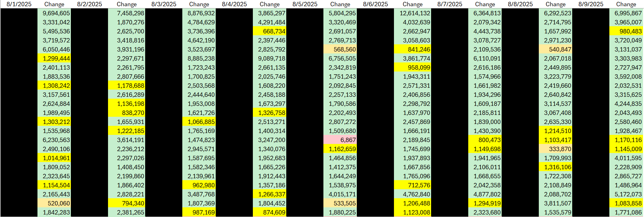
Task: Click yellow cell 987,169
Action: click(x=199, y=212)
